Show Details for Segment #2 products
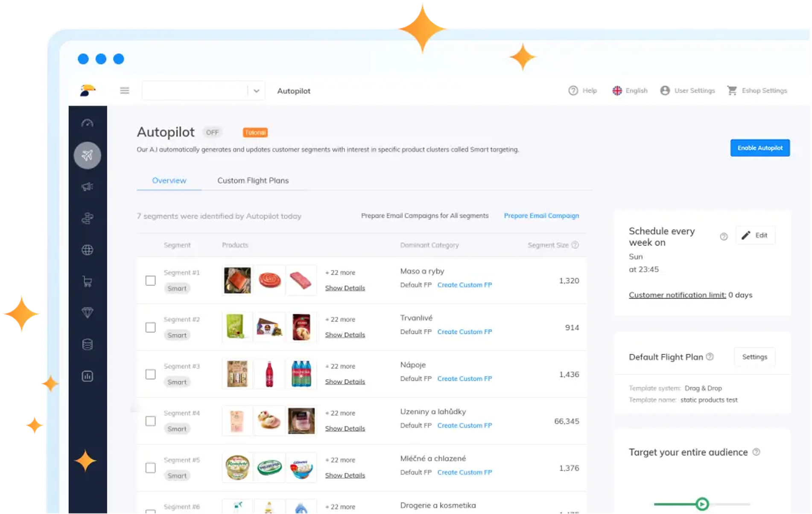812x514 pixels. (345, 335)
